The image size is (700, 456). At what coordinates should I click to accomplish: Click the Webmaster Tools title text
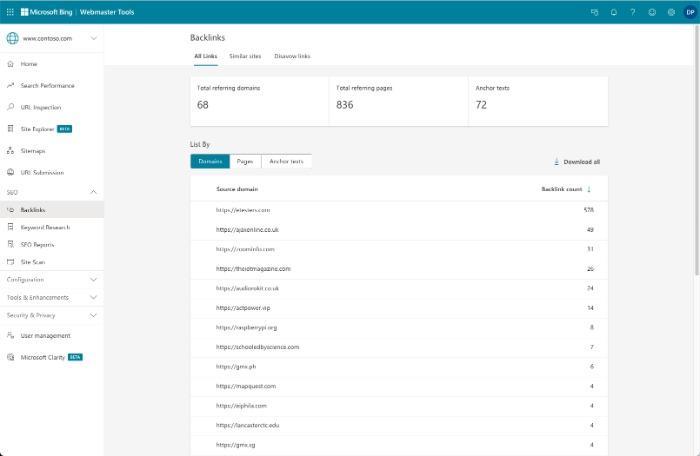point(107,12)
